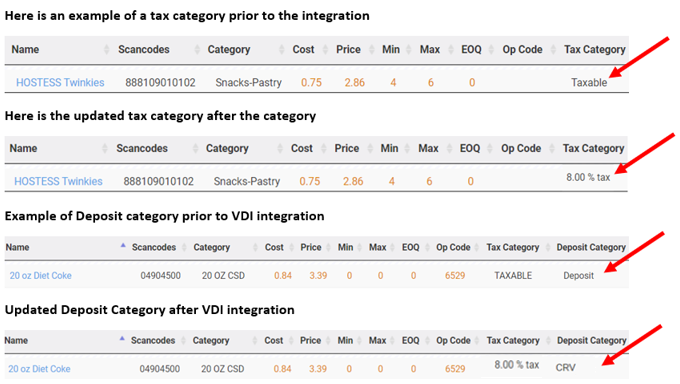Sort first table by Name sort arrows

pyautogui.click(x=107, y=49)
